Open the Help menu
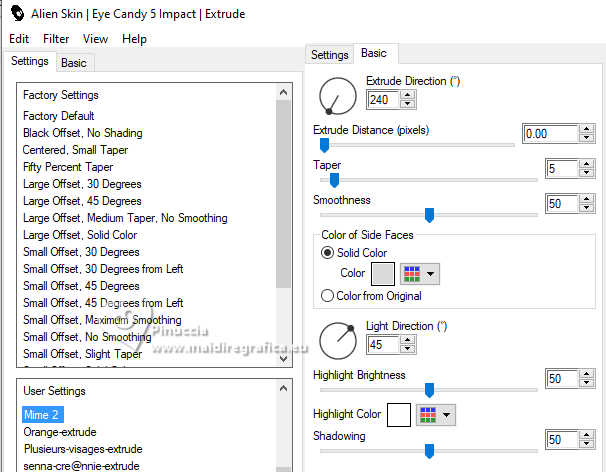 click(x=134, y=39)
